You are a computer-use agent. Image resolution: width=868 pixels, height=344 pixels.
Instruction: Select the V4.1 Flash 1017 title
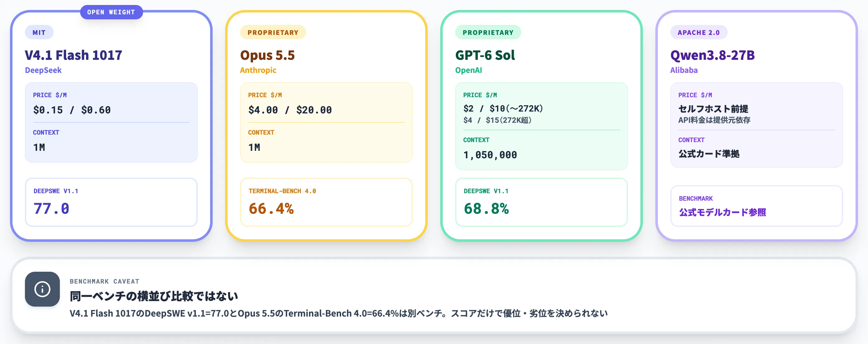[x=74, y=55]
